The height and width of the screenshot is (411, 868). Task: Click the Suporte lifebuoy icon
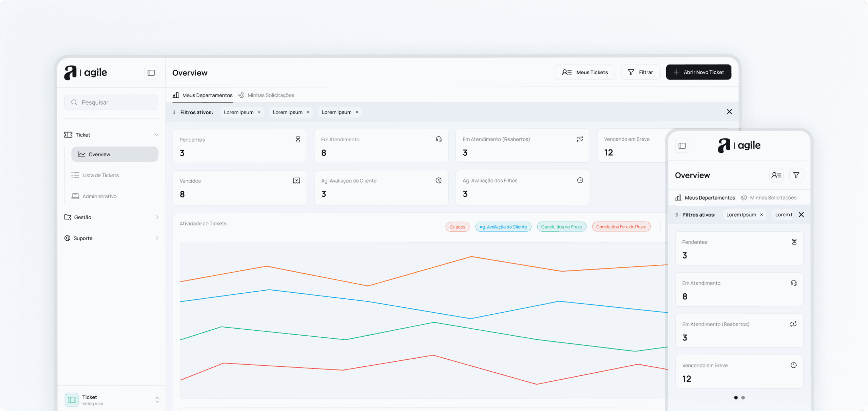point(67,238)
